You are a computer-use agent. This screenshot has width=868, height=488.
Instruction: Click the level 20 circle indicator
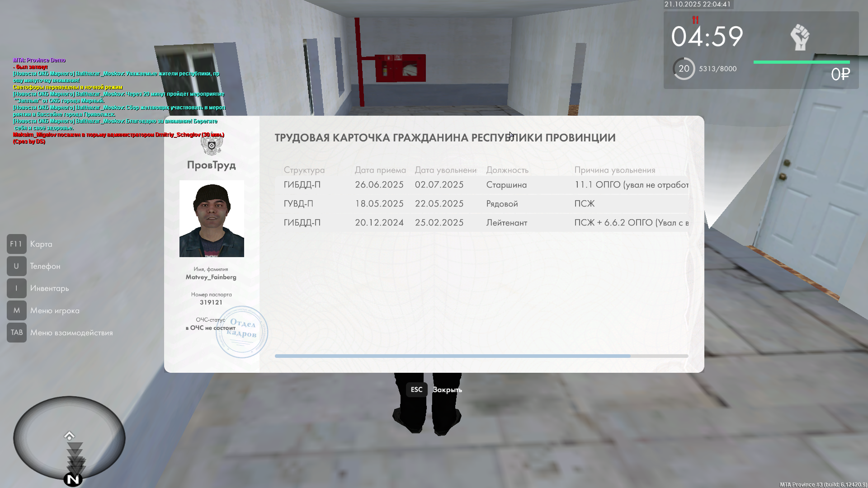pyautogui.click(x=684, y=69)
